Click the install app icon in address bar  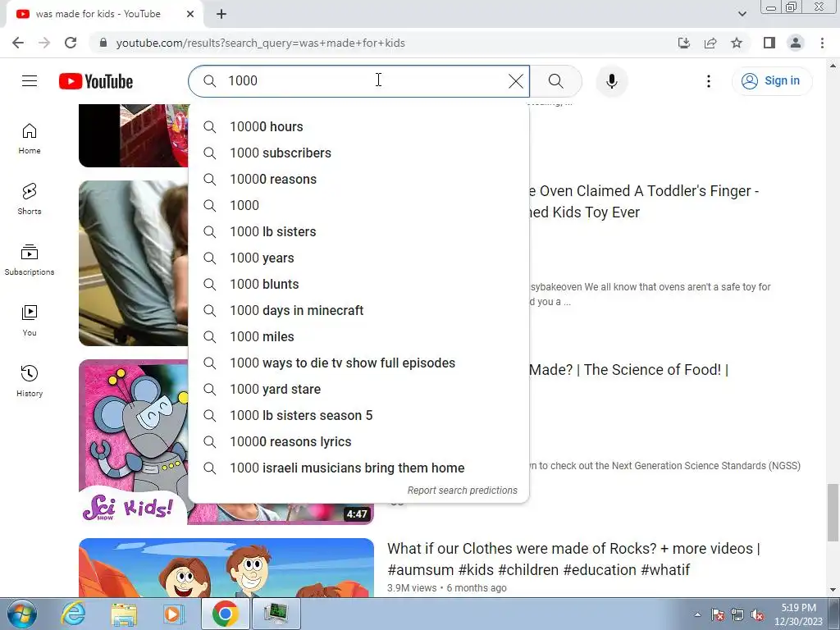click(x=684, y=43)
